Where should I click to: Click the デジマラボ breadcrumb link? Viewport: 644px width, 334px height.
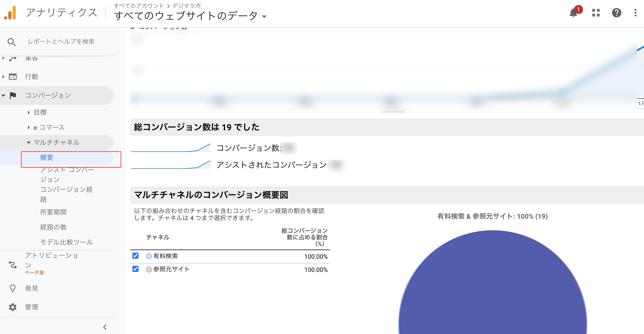click(x=187, y=5)
